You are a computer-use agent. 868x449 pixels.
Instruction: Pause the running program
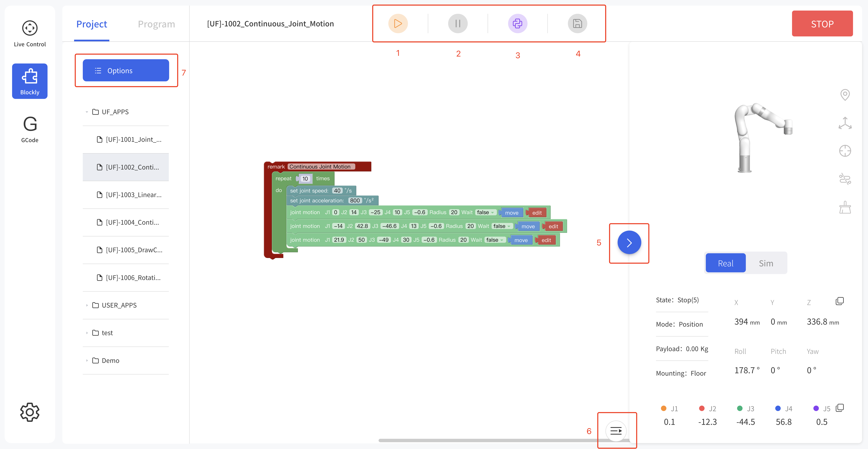(458, 24)
